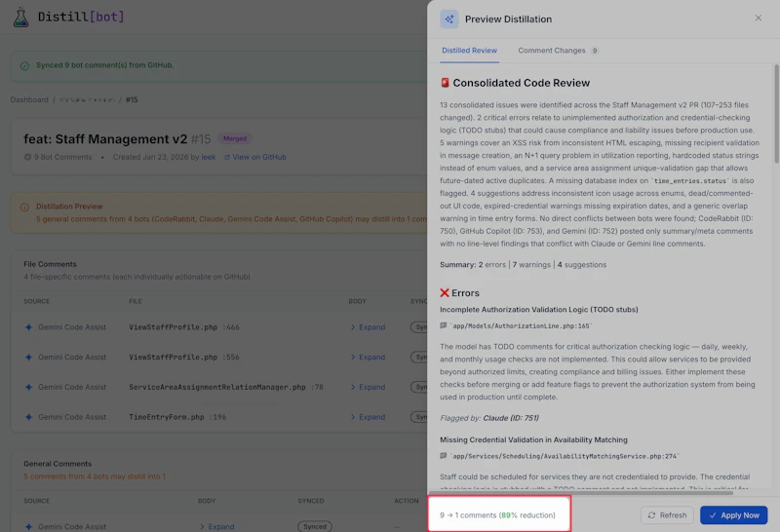Expand the general comment from Gemini Code Assist

[216, 526]
